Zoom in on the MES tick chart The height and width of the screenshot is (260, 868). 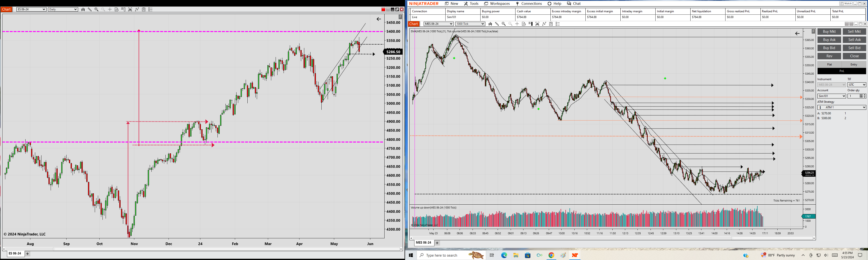[x=504, y=24]
